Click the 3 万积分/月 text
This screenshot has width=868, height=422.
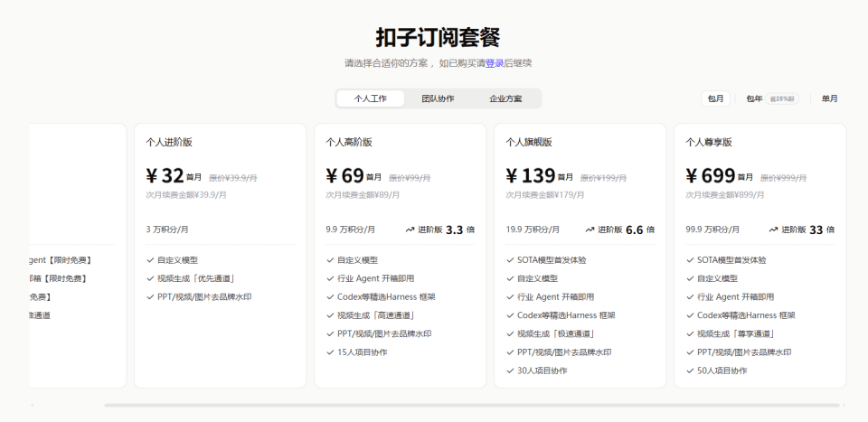167,230
